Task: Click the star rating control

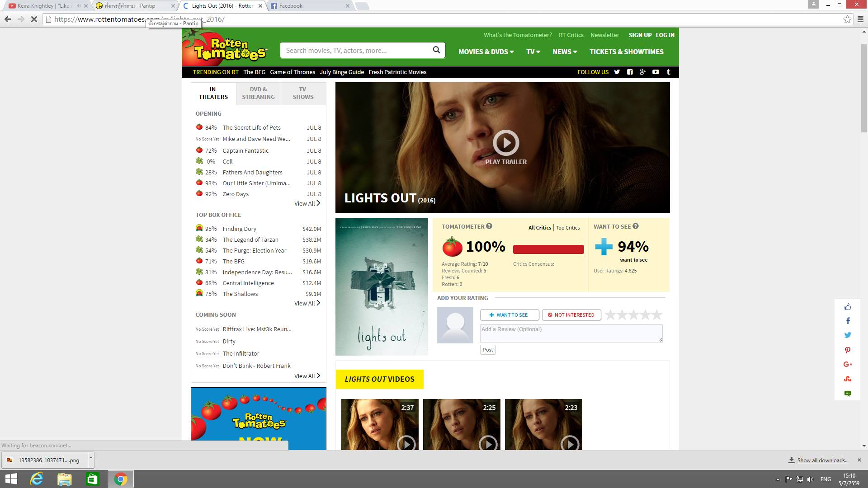Action: point(633,315)
